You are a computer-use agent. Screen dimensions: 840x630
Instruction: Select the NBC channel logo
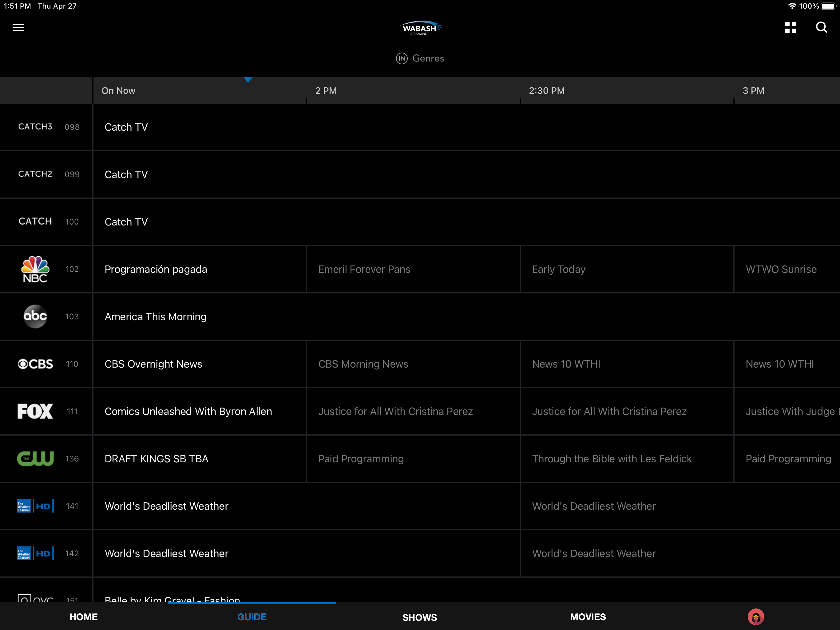pyautogui.click(x=35, y=269)
